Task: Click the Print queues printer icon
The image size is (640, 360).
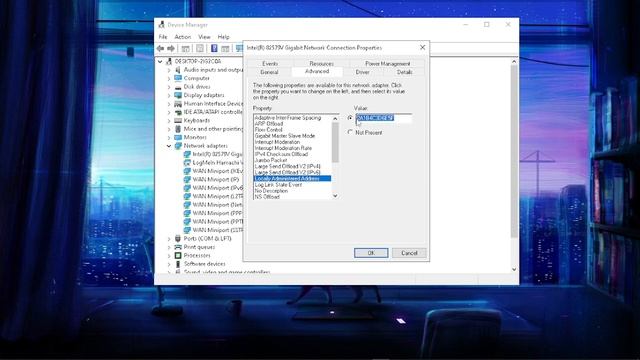Action: [178, 247]
